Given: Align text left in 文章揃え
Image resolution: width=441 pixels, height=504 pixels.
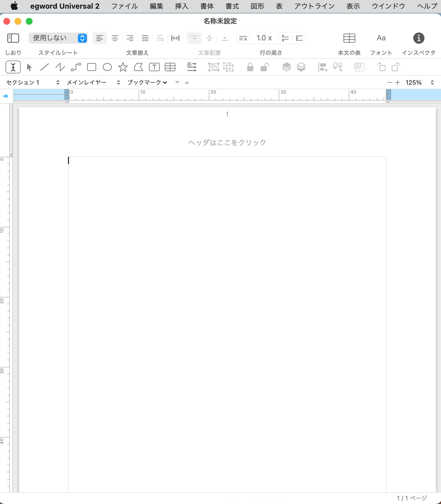Looking at the screenshot, I should tap(100, 38).
